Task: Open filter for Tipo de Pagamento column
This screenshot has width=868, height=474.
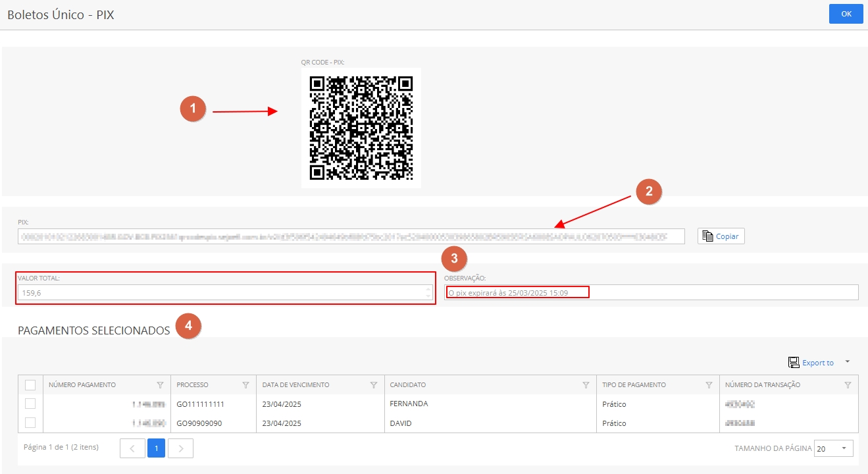Action: [709, 385]
